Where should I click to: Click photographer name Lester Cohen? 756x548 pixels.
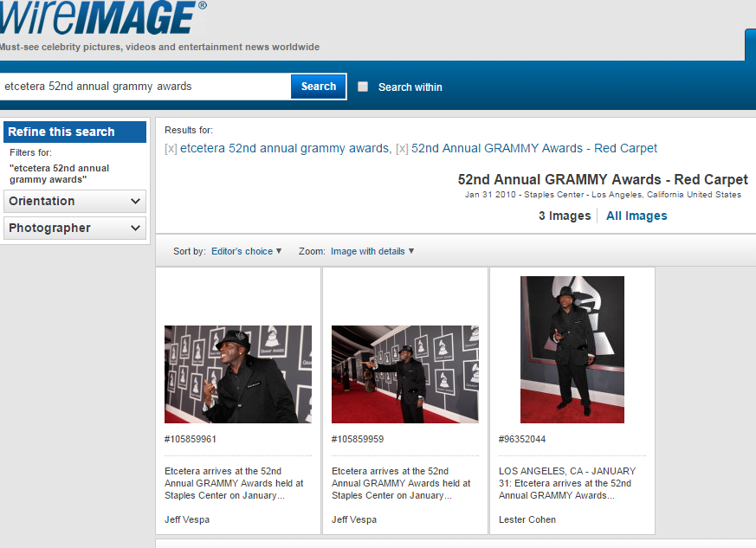point(527,519)
